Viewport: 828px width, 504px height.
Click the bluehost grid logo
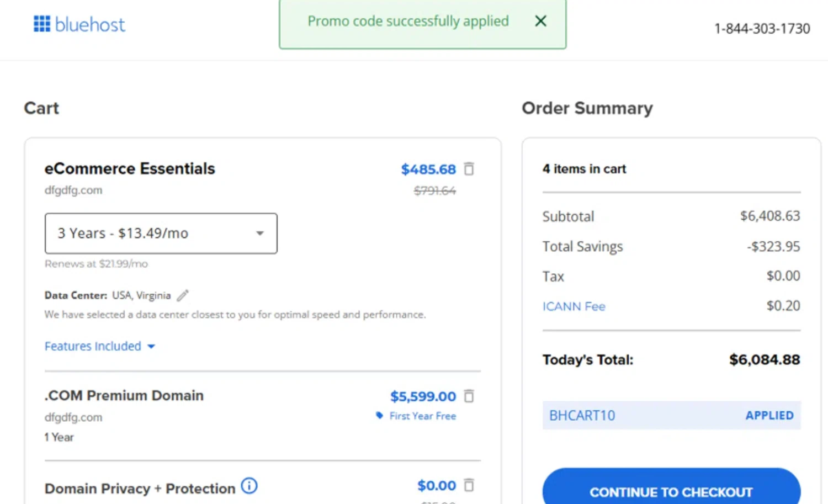[x=42, y=24]
